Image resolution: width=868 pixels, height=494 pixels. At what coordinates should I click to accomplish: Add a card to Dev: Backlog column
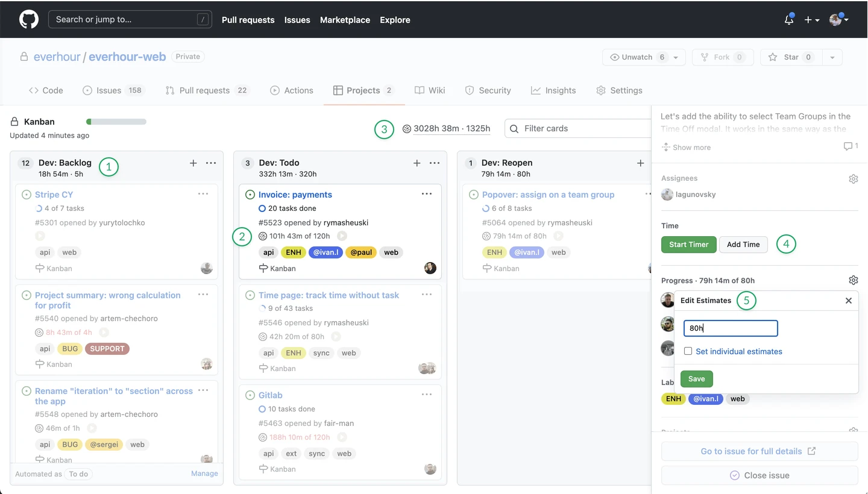(193, 163)
